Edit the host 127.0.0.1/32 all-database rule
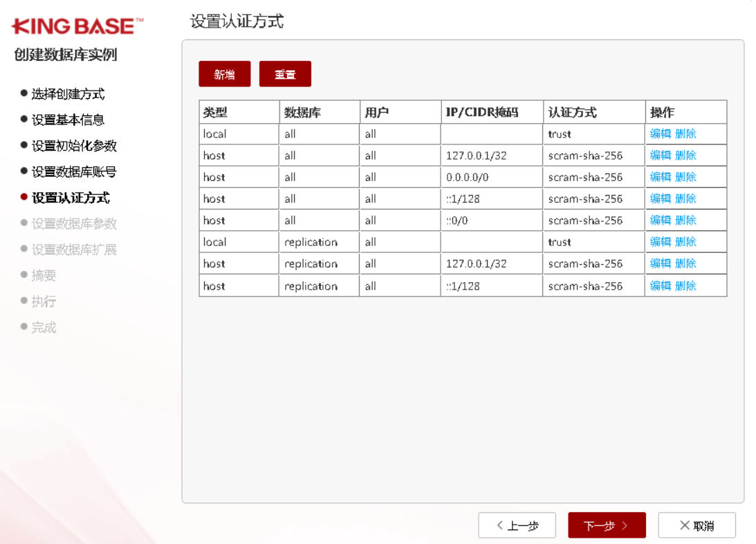The image size is (756, 544). (x=660, y=156)
